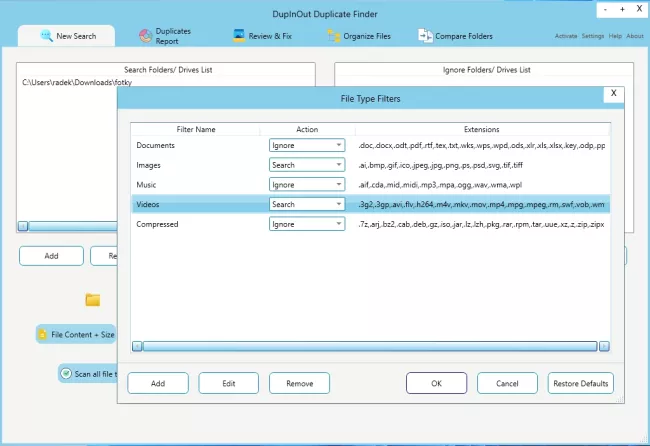The width and height of the screenshot is (650, 446).
Task: Click Add button in File Type Filters
Action: pos(158,383)
